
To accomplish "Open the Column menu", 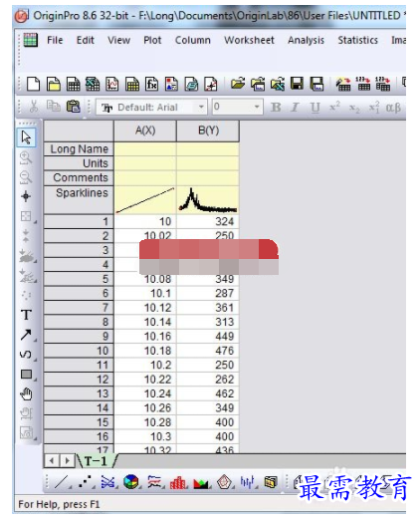I will click(193, 40).
